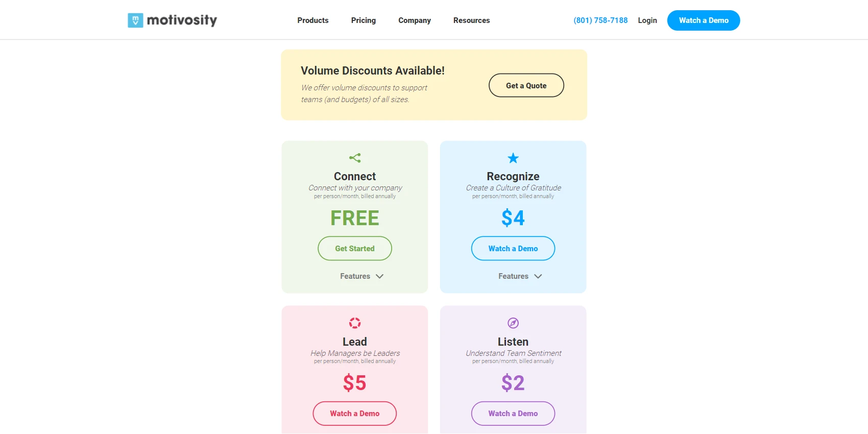Click the Connect plan title
The height and width of the screenshot is (434, 868).
[355, 176]
